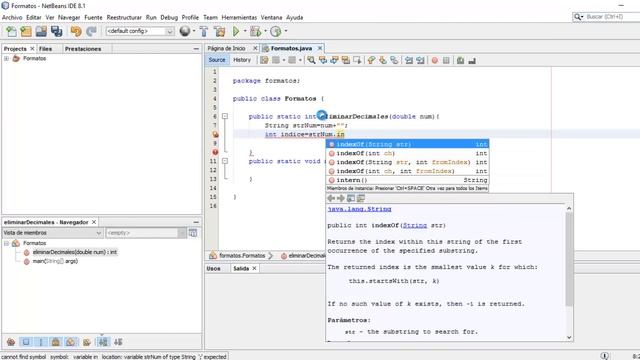This screenshot has height=360, width=640.
Task: Toggle Sort by Source in Navigator
Action: point(118,342)
